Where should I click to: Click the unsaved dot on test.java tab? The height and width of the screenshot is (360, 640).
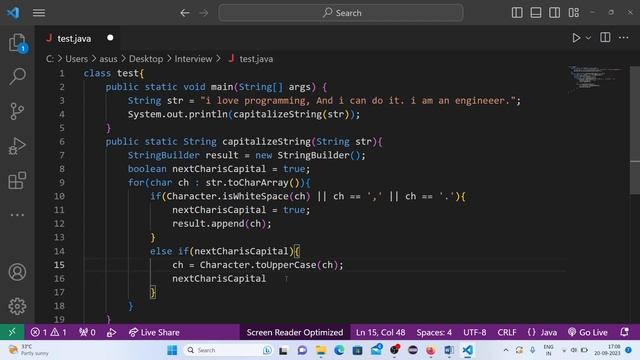click(110, 38)
